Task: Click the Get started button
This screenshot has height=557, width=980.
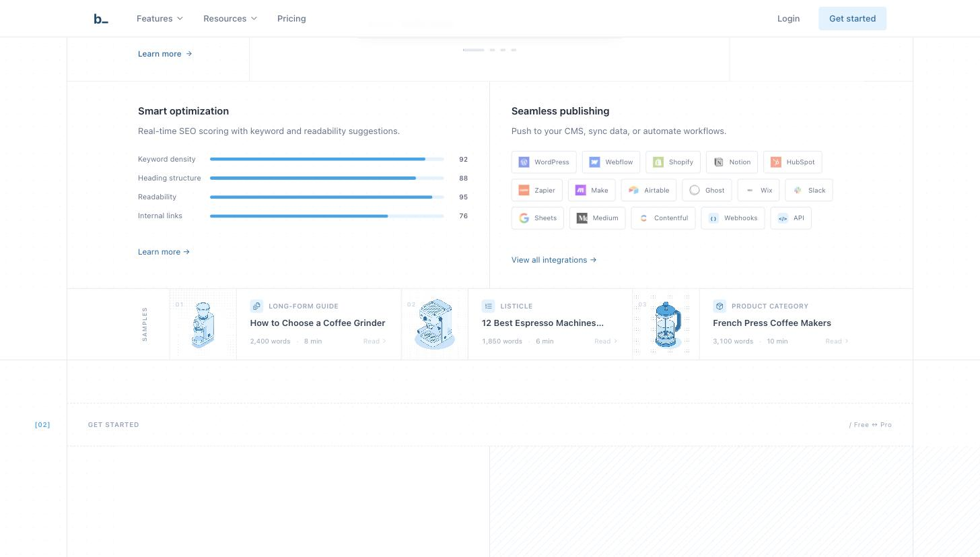Action: (x=852, y=19)
